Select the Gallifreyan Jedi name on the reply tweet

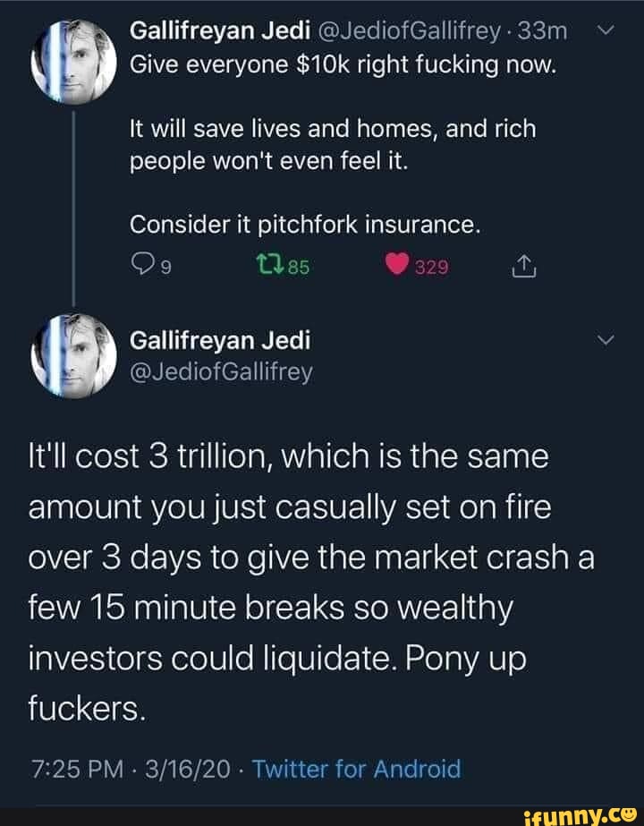220,341
